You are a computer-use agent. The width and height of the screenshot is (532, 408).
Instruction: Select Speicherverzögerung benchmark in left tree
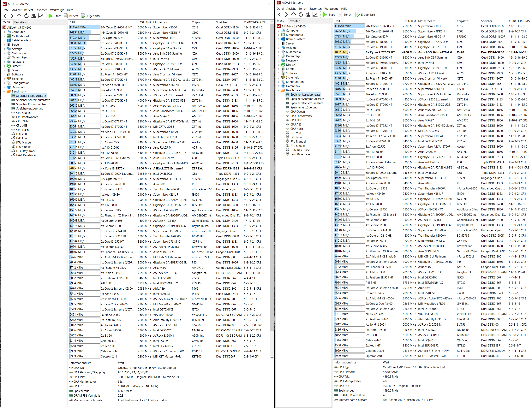click(30, 109)
